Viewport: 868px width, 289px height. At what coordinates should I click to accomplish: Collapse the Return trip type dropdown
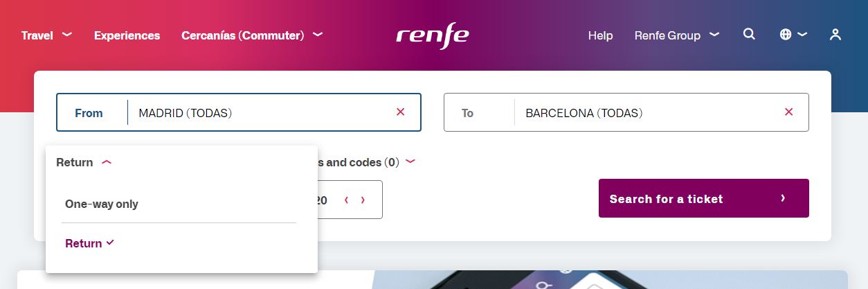(84, 162)
